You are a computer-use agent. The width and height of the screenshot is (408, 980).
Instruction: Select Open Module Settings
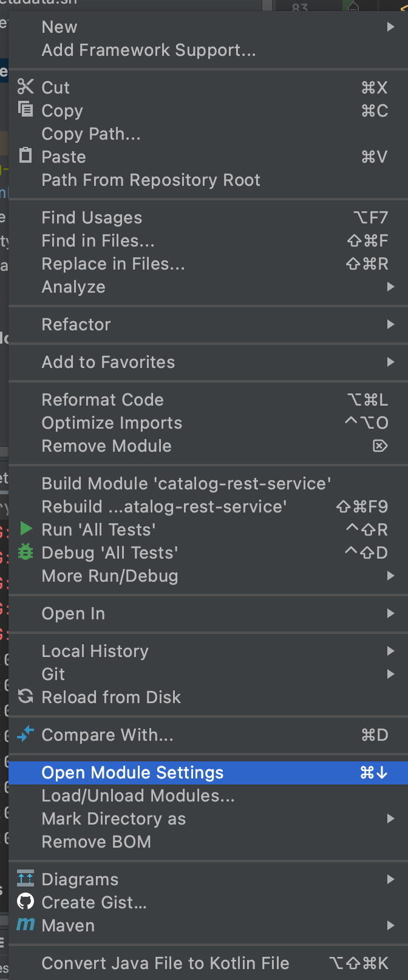pos(132,772)
